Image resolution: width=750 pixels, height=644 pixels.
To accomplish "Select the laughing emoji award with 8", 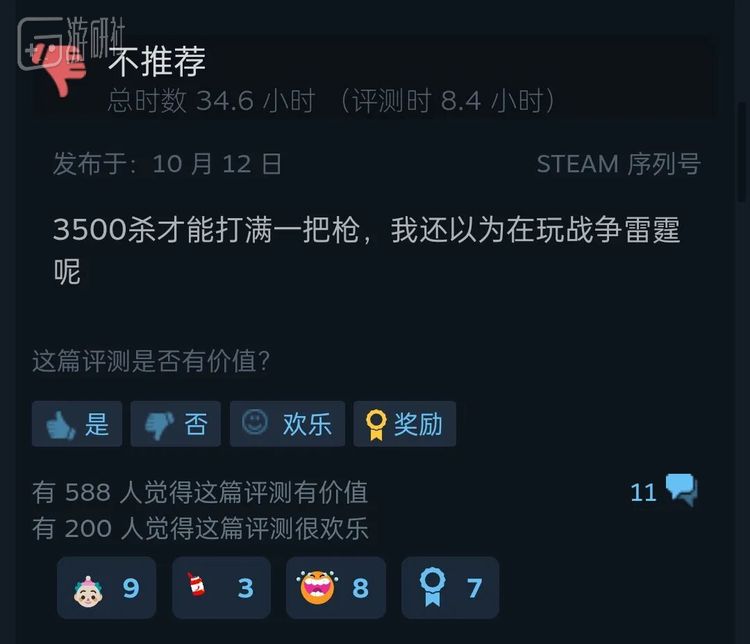I will coord(336,588).
